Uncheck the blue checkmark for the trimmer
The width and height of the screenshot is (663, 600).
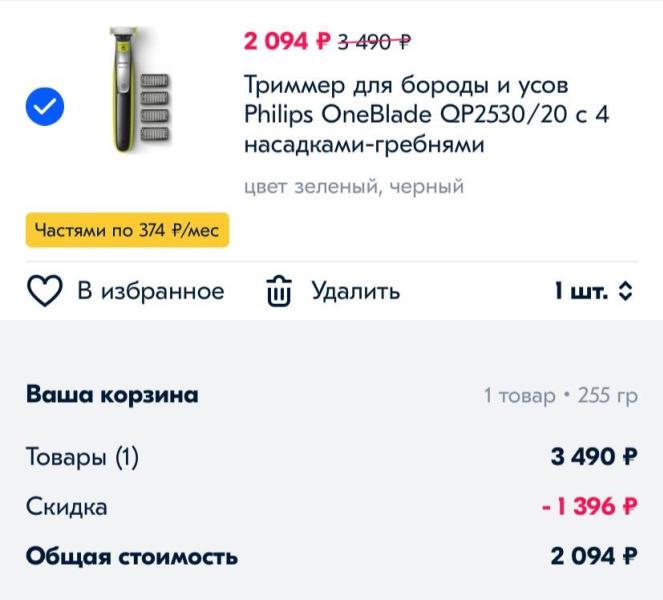pos(44,105)
